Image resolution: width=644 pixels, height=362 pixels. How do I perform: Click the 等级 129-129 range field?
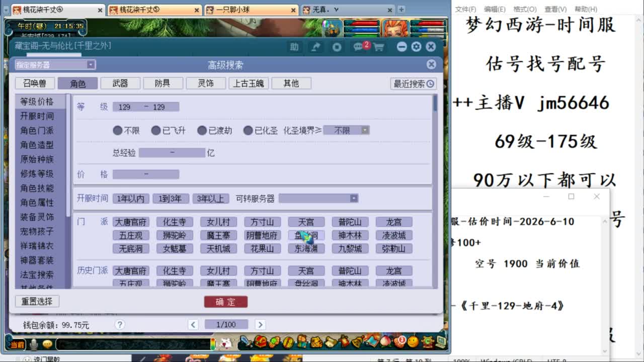pos(146,107)
